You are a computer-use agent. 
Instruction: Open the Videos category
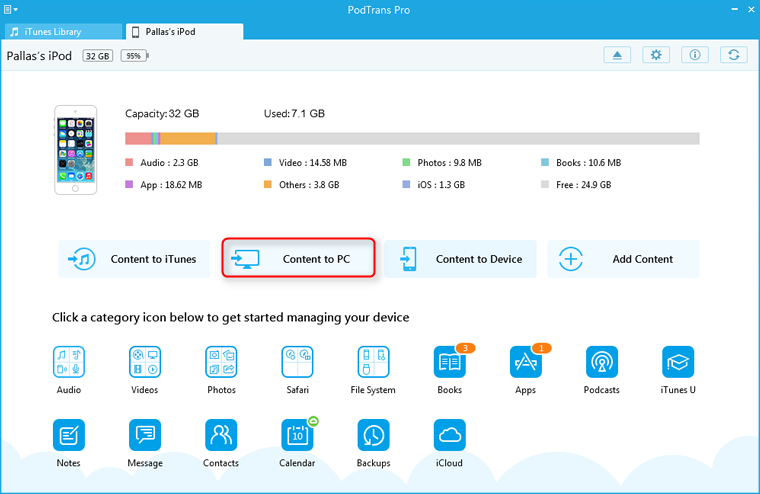(x=145, y=361)
